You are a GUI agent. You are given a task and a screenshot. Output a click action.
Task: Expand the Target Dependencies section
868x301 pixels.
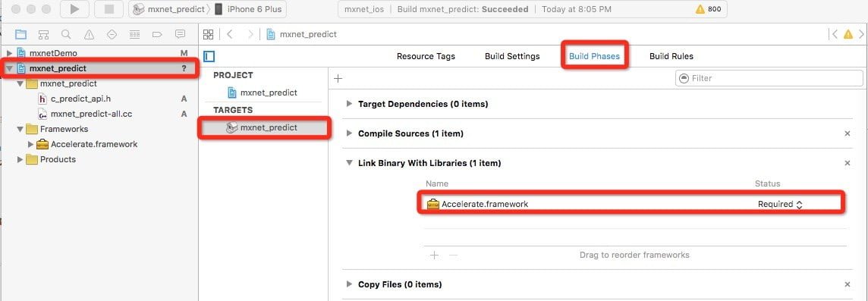(349, 103)
